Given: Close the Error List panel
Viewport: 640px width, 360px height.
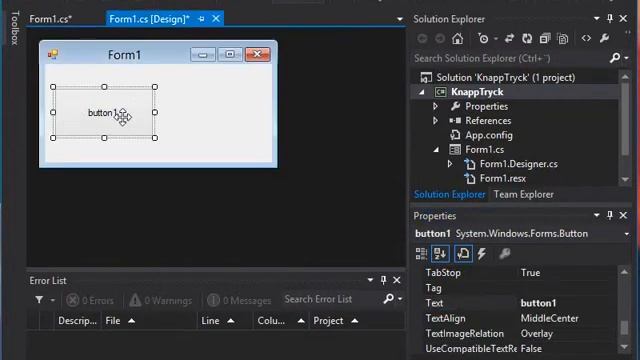Looking at the screenshot, I should point(397,280).
